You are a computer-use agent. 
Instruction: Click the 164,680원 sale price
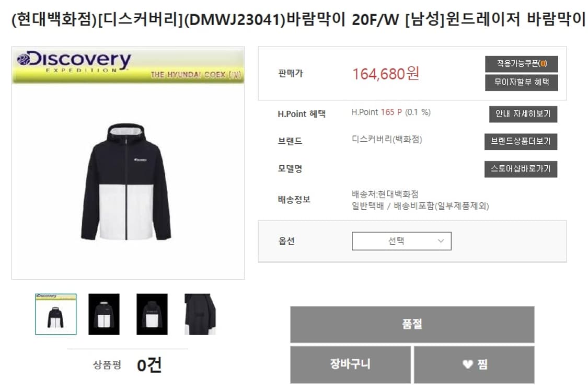386,74
